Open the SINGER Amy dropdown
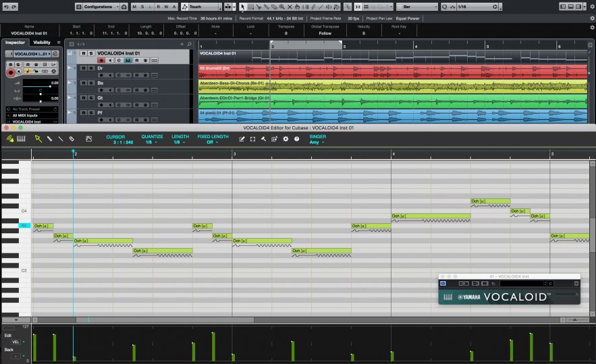 click(x=317, y=142)
